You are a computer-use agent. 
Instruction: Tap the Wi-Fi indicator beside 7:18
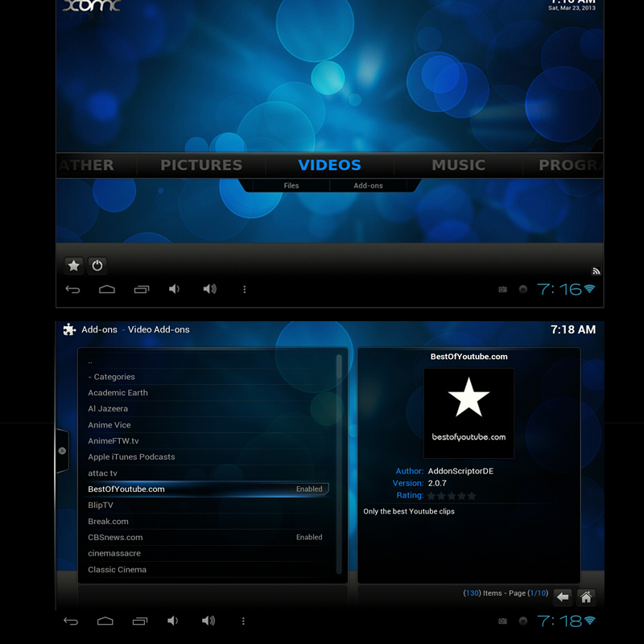[589, 621]
